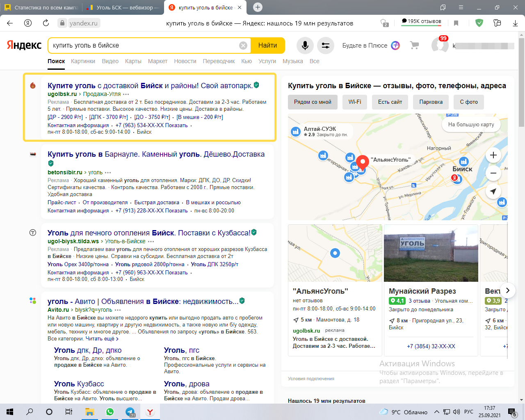The height and width of the screenshot is (420, 525).
Task: Open the Мунайский Разрез photo thumbnail
Action: pos(431,253)
